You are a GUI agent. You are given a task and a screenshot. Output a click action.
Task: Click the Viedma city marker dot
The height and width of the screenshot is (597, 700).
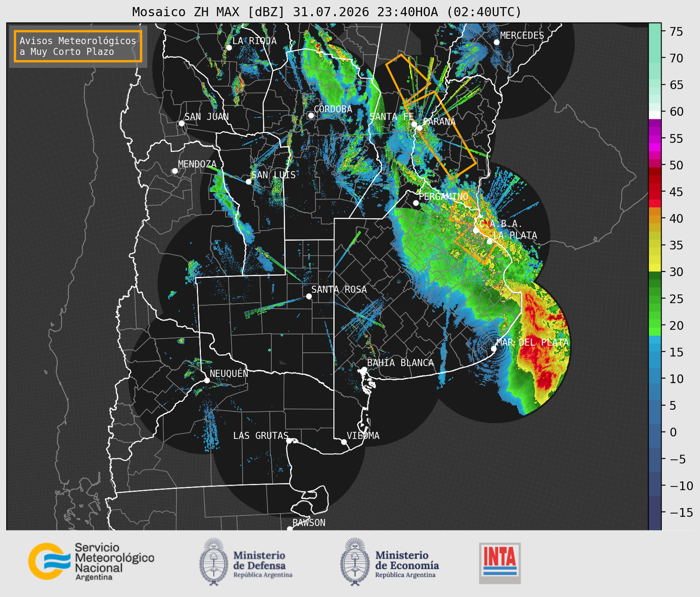click(344, 442)
